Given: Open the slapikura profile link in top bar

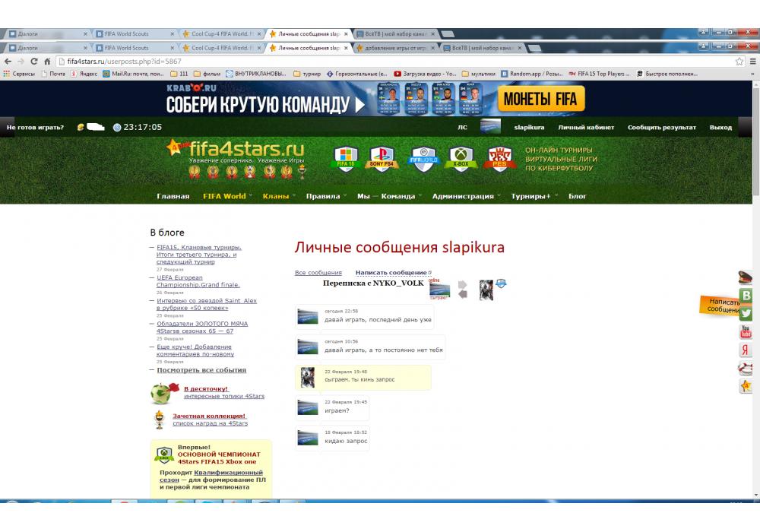Looking at the screenshot, I should 529,128.
